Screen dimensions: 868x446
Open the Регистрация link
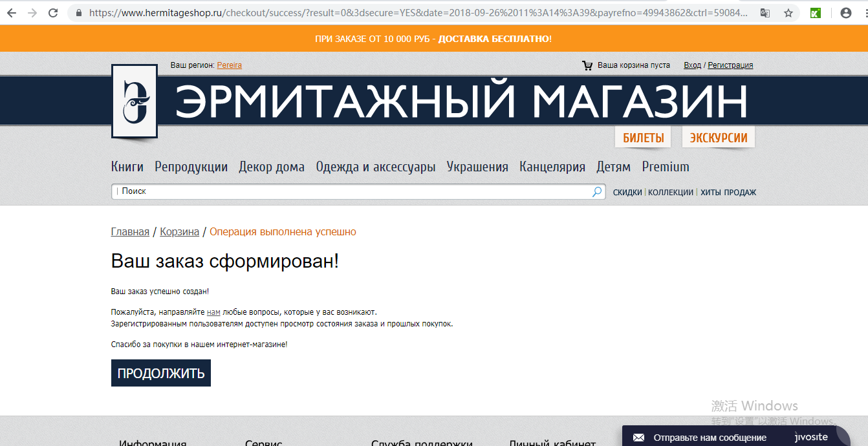point(730,65)
